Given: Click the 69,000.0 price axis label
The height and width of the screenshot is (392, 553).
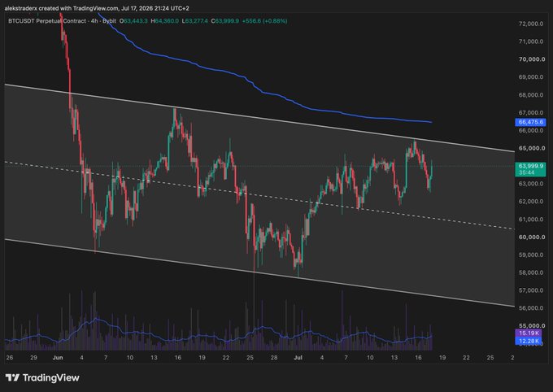Looking at the screenshot, I should pos(531,77).
